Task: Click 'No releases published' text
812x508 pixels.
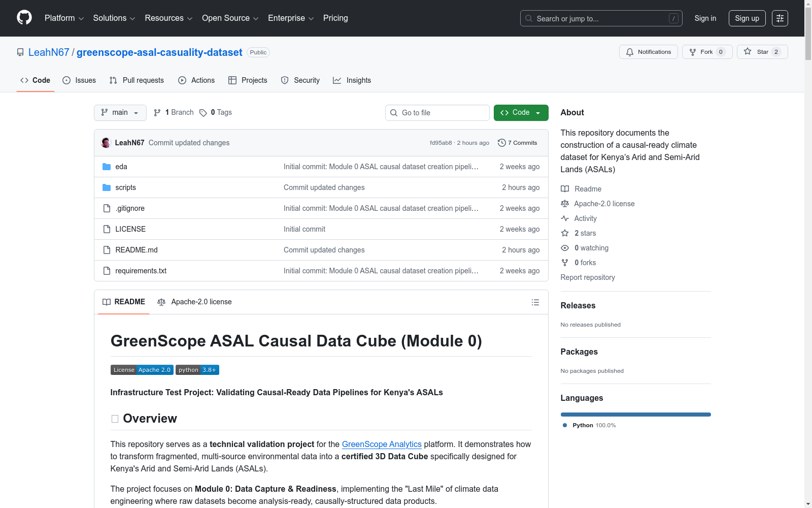Action: click(591, 325)
